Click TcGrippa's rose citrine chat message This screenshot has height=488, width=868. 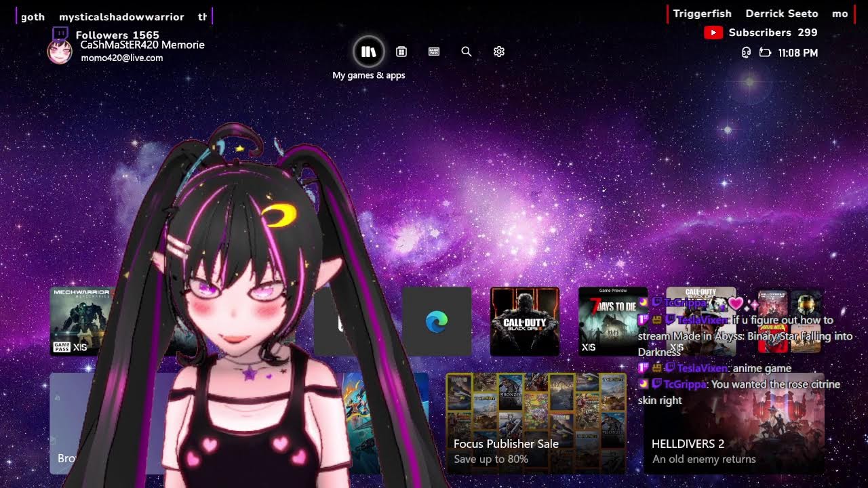(x=739, y=392)
